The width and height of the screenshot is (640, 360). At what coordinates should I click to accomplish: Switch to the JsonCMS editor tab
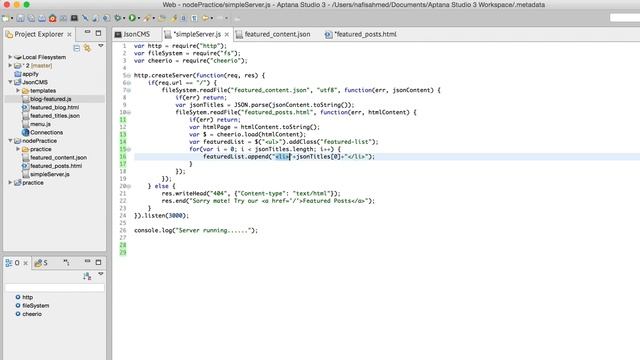point(133,34)
